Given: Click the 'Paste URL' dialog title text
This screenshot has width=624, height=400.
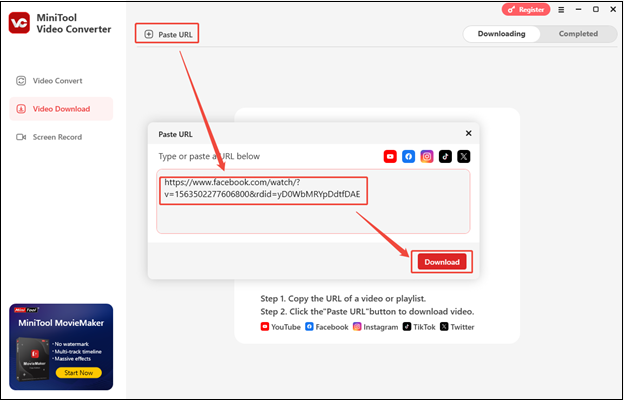Looking at the screenshot, I should 176,134.
